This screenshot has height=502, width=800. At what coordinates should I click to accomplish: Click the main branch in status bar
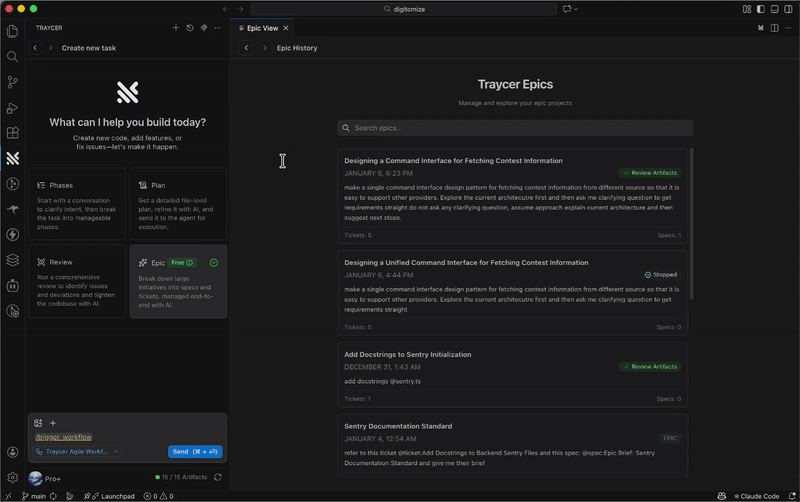34,496
